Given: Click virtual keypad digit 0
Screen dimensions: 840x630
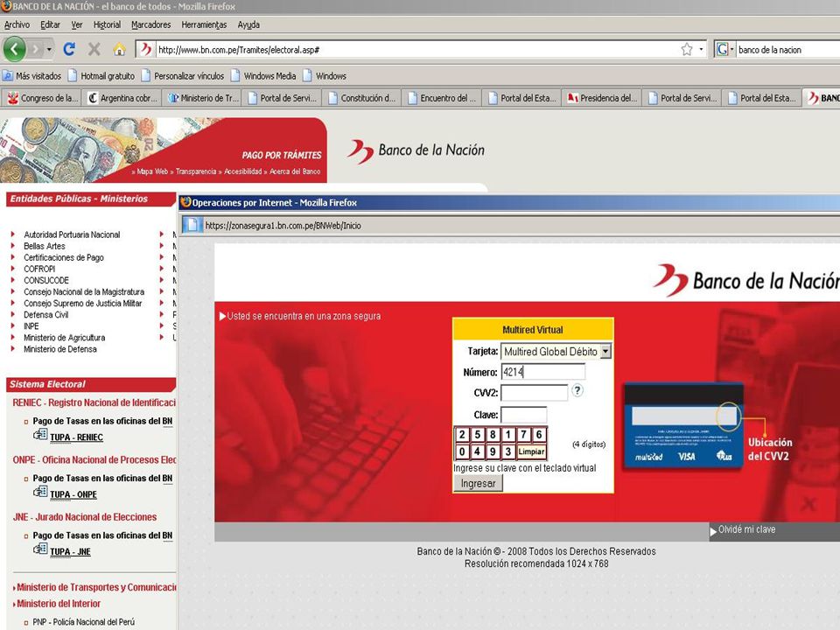Looking at the screenshot, I should point(462,451).
